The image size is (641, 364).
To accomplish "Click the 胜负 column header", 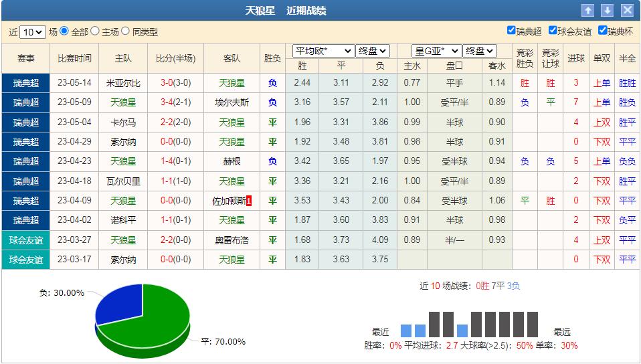I will [273, 58].
